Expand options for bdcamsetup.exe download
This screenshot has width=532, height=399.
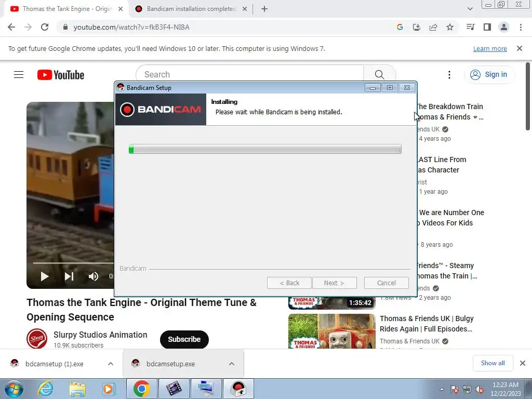(x=232, y=364)
